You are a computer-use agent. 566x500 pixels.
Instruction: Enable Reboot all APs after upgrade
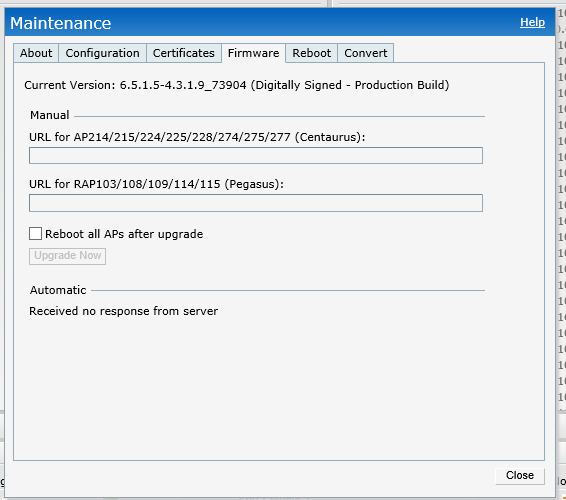tap(35, 234)
